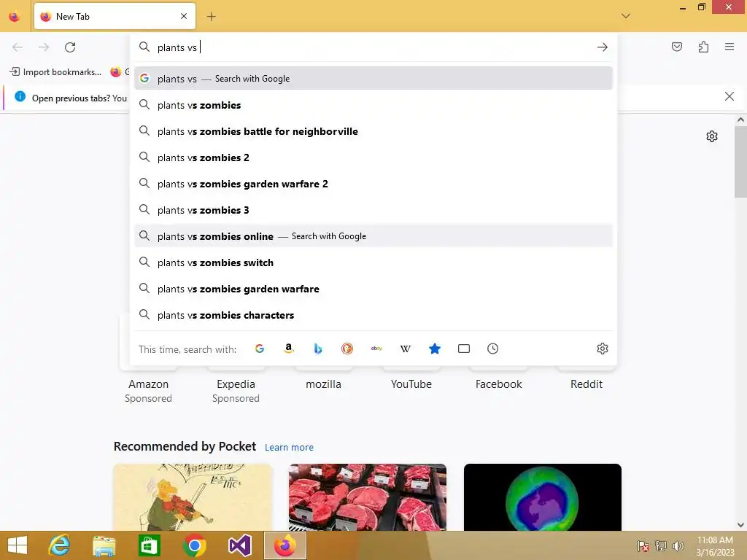Dismiss the Open previous tabs notification
Screen dimensions: 747x560
[x=729, y=97]
